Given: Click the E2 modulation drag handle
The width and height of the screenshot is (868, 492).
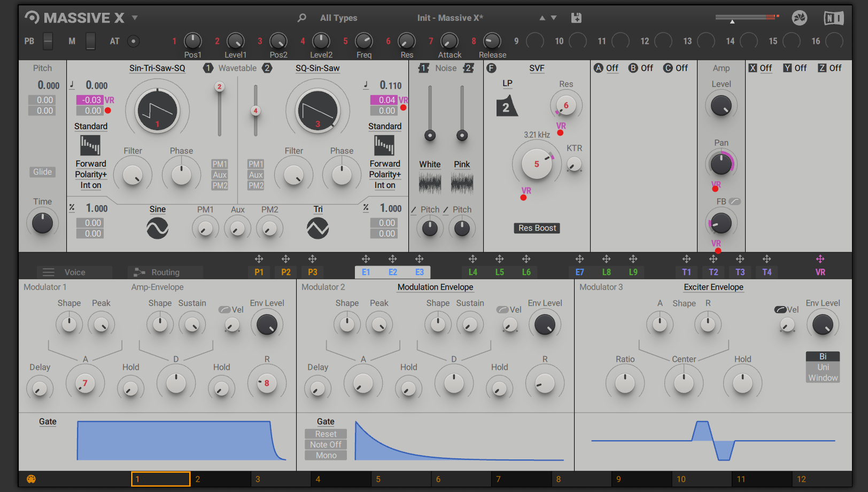Looking at the screenshot, I should [x=392, y=259].
